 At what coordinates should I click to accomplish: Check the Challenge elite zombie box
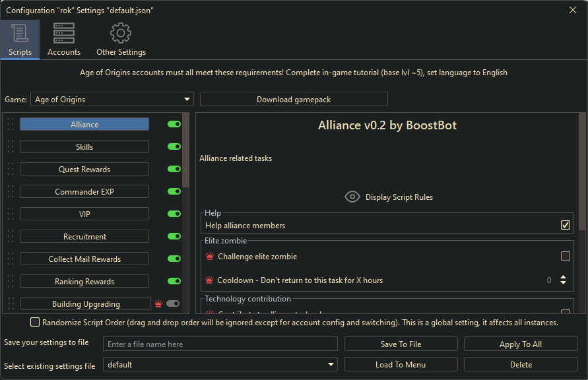(x=565, y=256)
